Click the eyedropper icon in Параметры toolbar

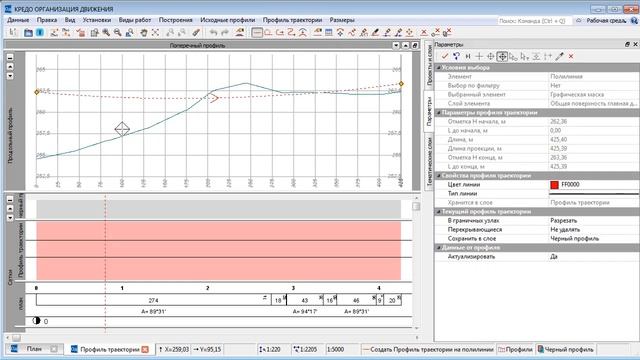click(x=560, y=56)
